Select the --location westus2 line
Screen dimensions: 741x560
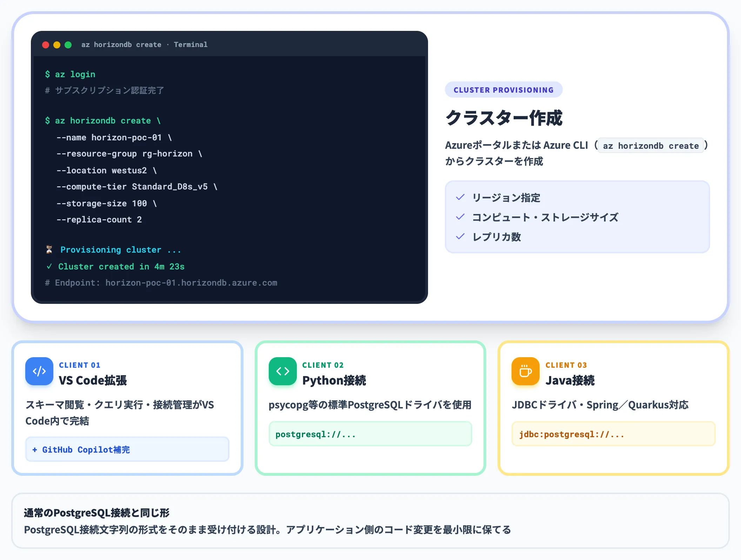107,170
